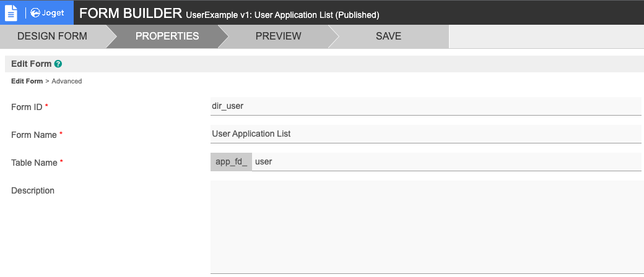This screenshot has width=644, height=277.
Task: Go to the Advanced breadcrumb page
Action: [67, 81]
